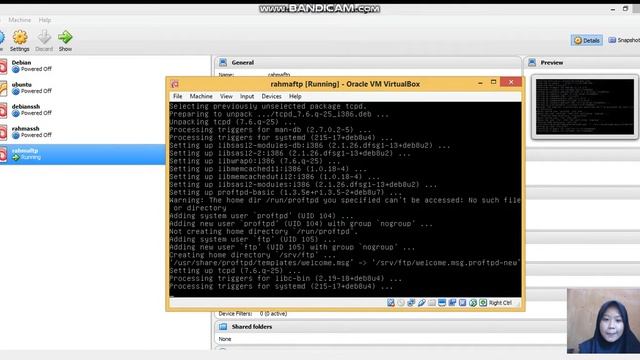Click the debianssh VM OS icon
The height and width of the screenshot is (360, 640).
pyautogui.click(x=3, y=110)
